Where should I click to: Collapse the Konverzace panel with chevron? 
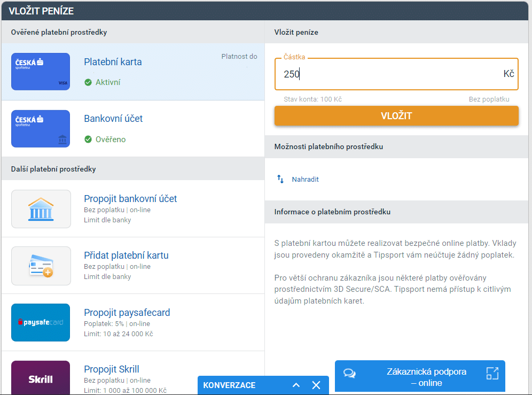[x=296, y=385]
